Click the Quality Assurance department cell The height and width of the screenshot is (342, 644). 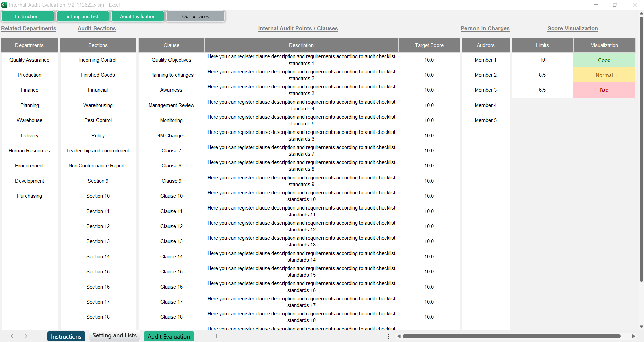[29, 60]
